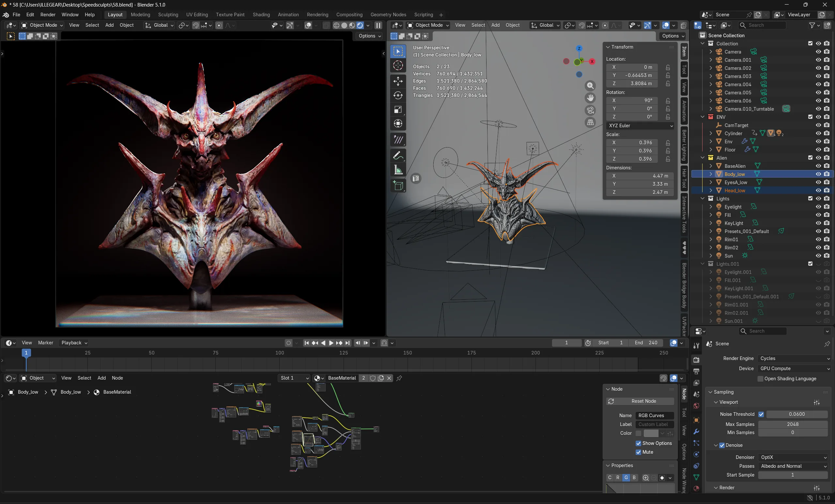This screenshot has height=504, width=835.
Task: Hide the KeyLight object in outliner
Action: 818,223
